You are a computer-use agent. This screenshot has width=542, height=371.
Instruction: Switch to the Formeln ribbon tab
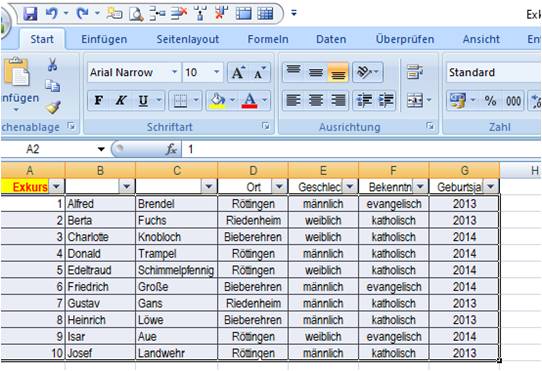click(x=268, y=39)
